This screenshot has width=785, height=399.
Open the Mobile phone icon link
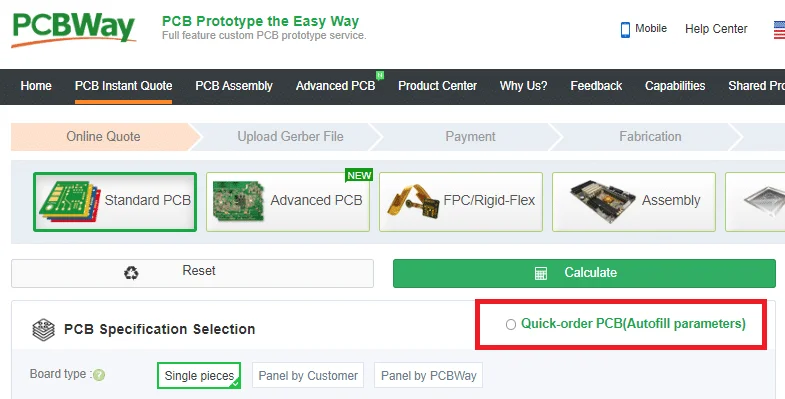pos(625,29)
